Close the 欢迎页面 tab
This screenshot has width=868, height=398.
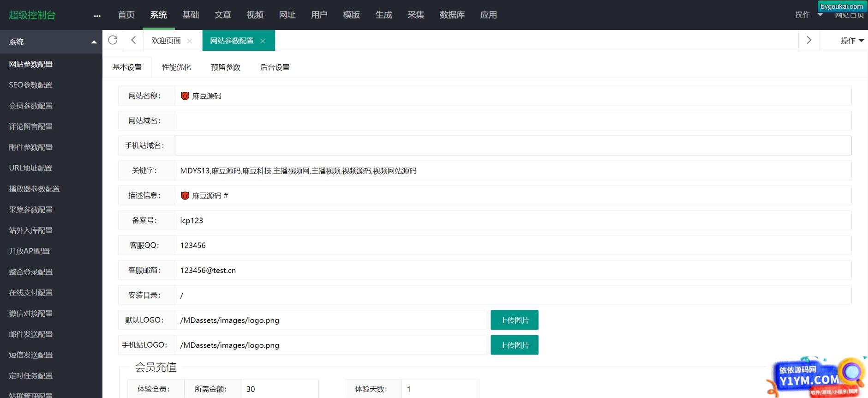pyautogui.click(x=190, y=41)
